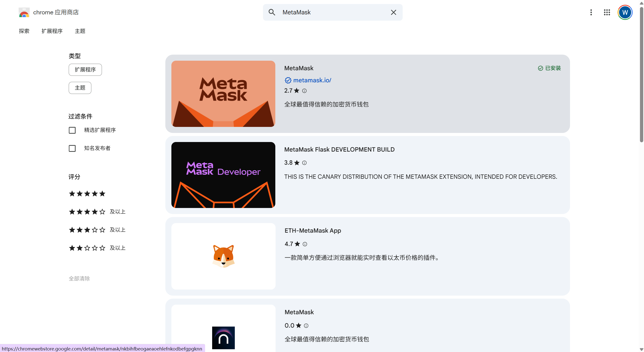Screen dimensions: 644x352
Task: Open the installed MetaMask extension title
Action: coord(299,68)
